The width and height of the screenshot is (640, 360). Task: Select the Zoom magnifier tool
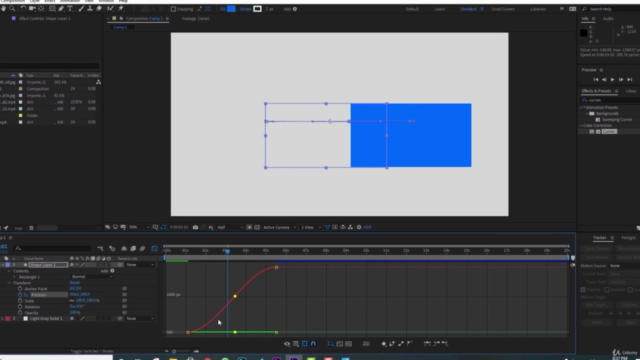tap(12, 9)
